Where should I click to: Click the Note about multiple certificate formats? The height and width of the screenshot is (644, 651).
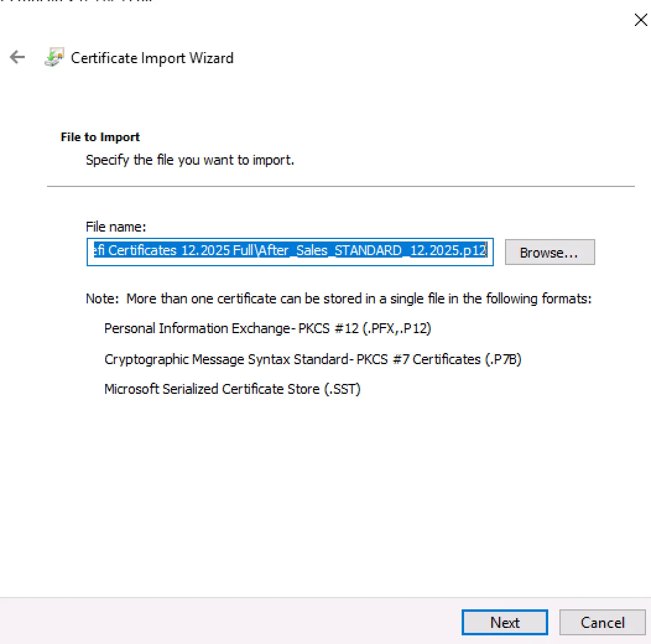[338, 298]
